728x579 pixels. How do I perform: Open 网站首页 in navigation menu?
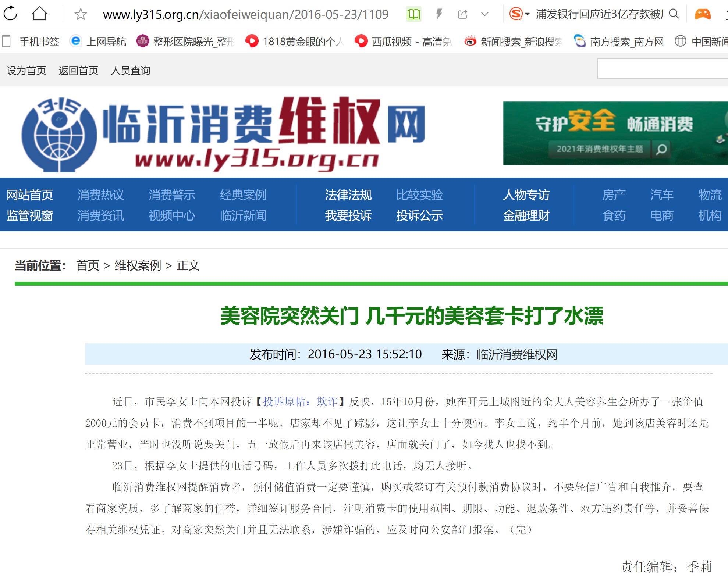pos(30,195)
